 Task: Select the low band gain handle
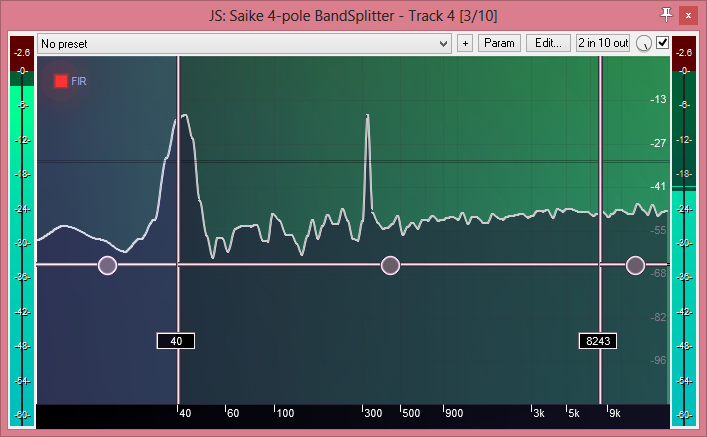[107, 265]
